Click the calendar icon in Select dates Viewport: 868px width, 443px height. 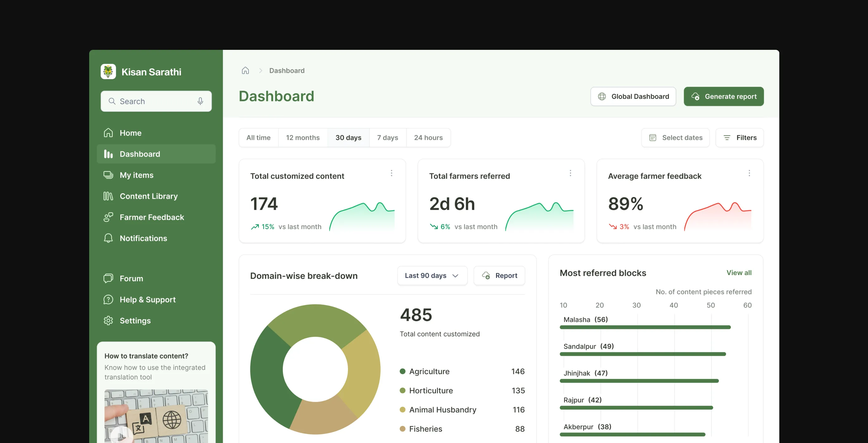click(x=653, y=138)
